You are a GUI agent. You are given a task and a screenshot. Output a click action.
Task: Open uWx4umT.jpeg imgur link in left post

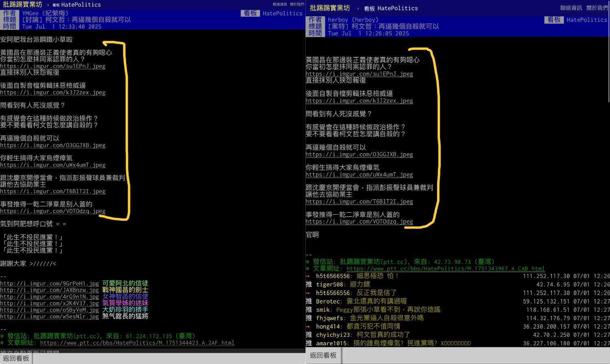point(53,165)
